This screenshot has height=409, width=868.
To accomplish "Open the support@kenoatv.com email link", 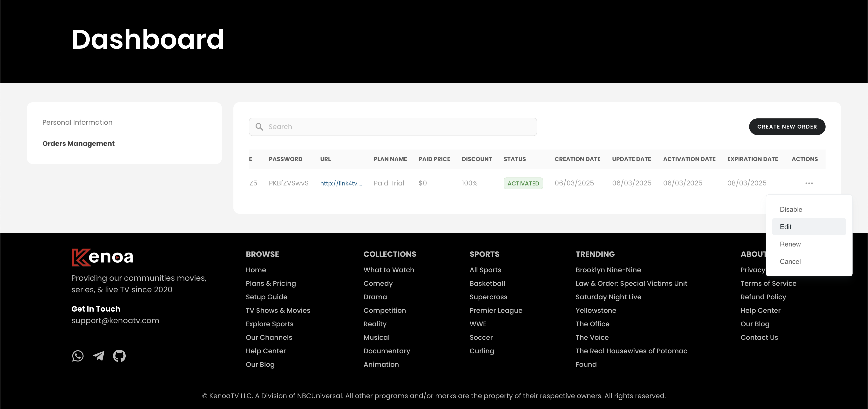I will click(x=115, y=320).
